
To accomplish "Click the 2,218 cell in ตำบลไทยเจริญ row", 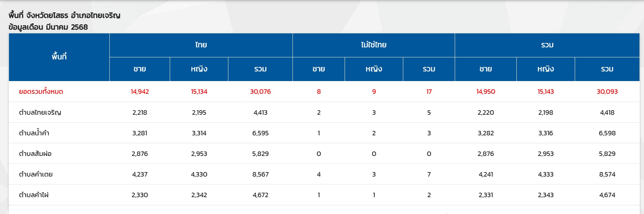I will pyautogui.click(x=140, y=112).
